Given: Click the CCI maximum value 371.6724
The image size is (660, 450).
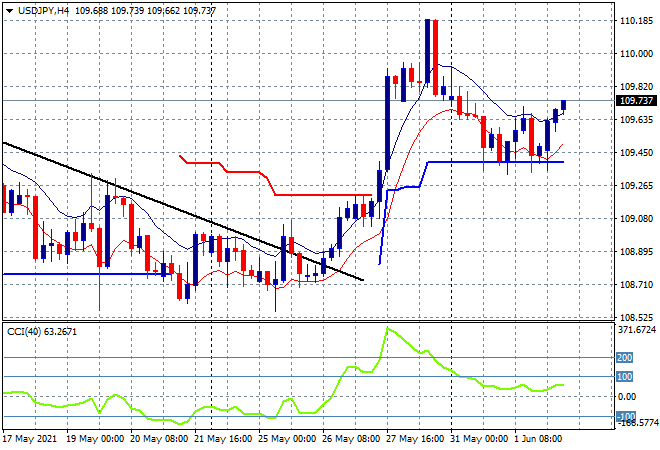Looking at the screenshot, I should pyautogui.click(x=636, y=330).
